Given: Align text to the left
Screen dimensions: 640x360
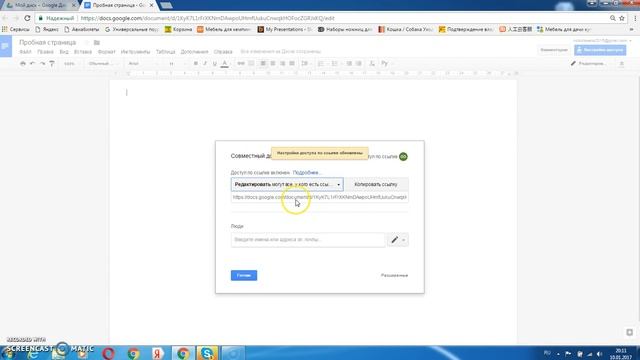Looking at the screenshot, I should click(x=263, y=64).
